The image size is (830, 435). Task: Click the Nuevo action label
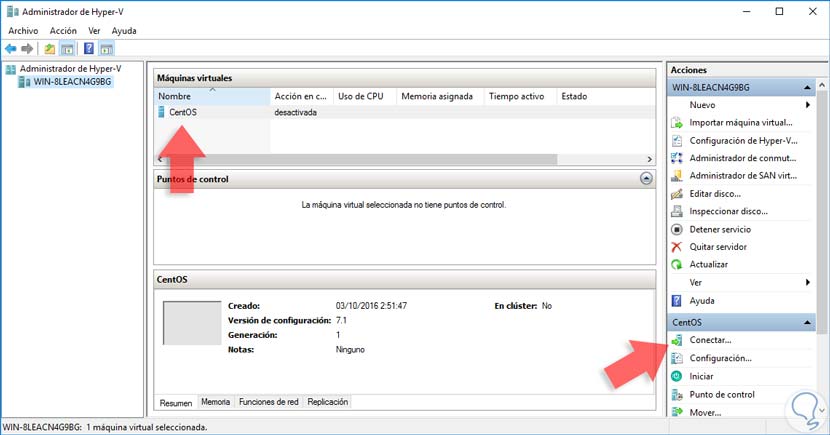[x=702, y=105]
